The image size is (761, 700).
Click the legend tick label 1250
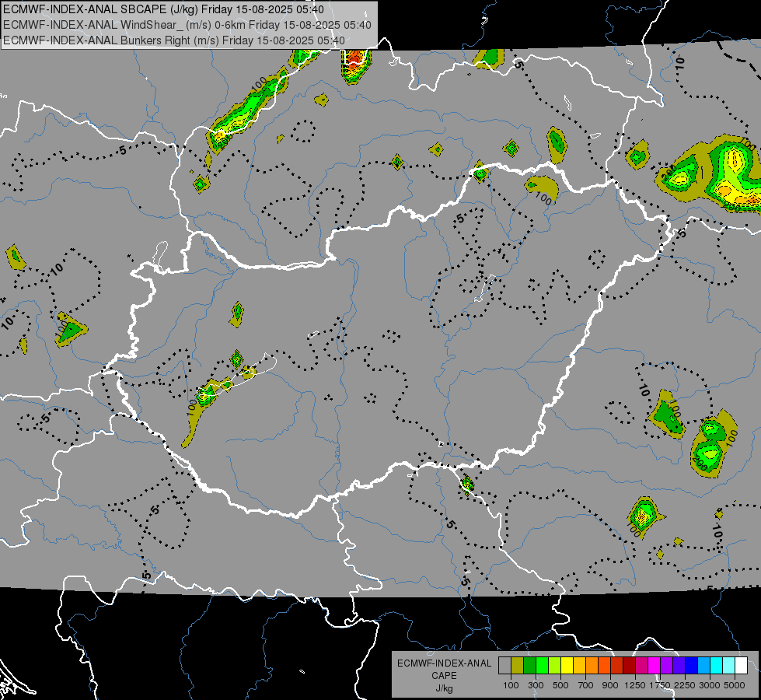[635, 685]
